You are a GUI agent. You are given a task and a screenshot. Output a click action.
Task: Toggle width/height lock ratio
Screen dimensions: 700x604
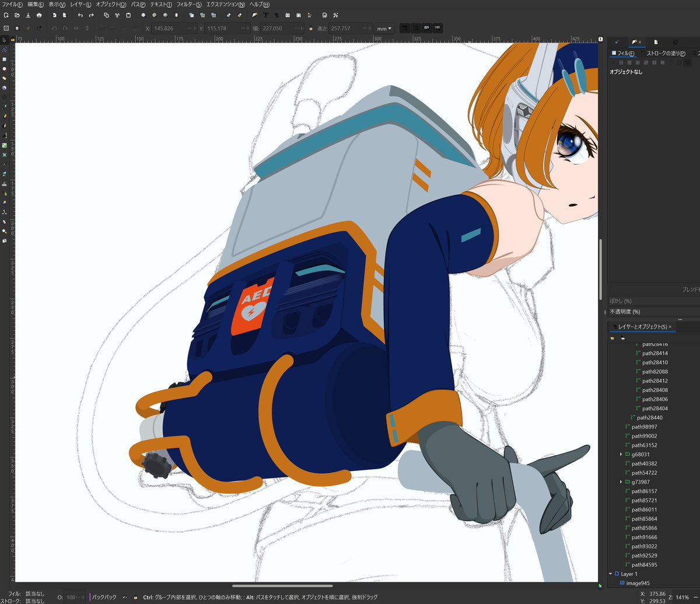click(x=311, y=28)
